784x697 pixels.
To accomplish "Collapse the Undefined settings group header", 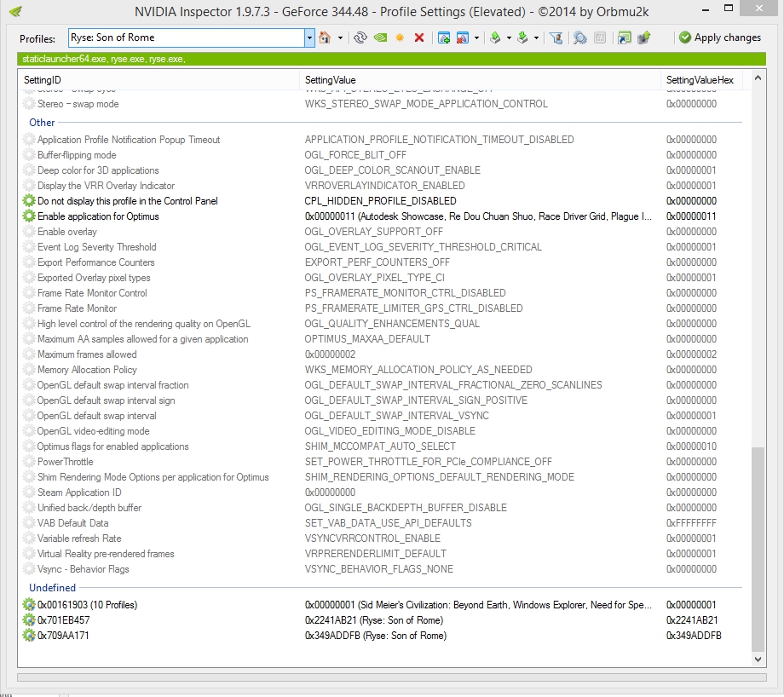I will (53, 587).
